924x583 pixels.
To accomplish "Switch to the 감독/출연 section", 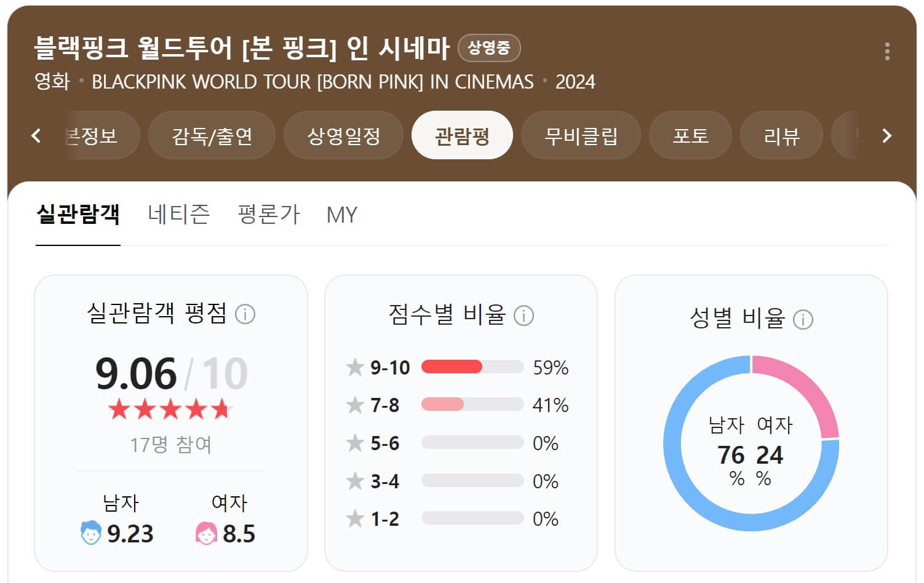I will (x=212, y=135).
